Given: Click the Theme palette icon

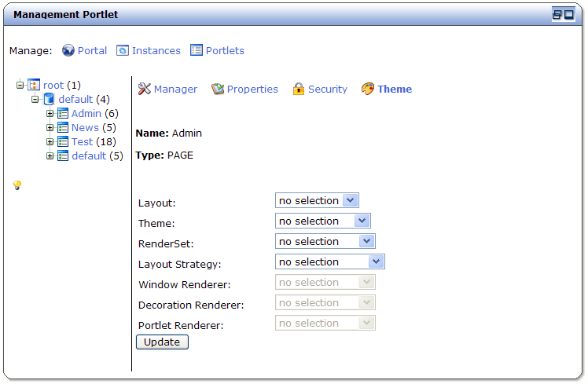Looking at the screenshot, I should click(368, 89).
